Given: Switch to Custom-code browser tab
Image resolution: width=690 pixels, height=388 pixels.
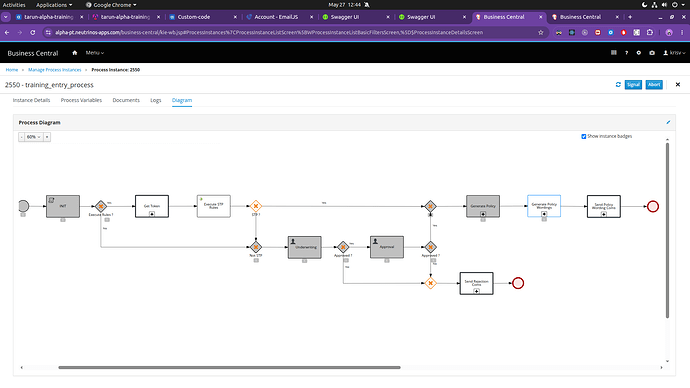Looking at the screenshot, I should pos(203,17).
